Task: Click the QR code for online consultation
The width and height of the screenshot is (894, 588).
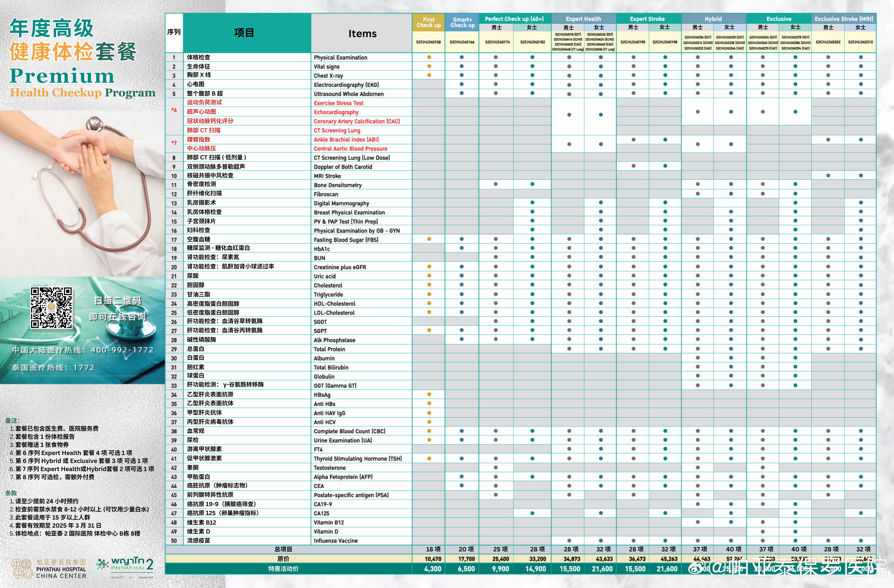Action: tap(51, 308)
